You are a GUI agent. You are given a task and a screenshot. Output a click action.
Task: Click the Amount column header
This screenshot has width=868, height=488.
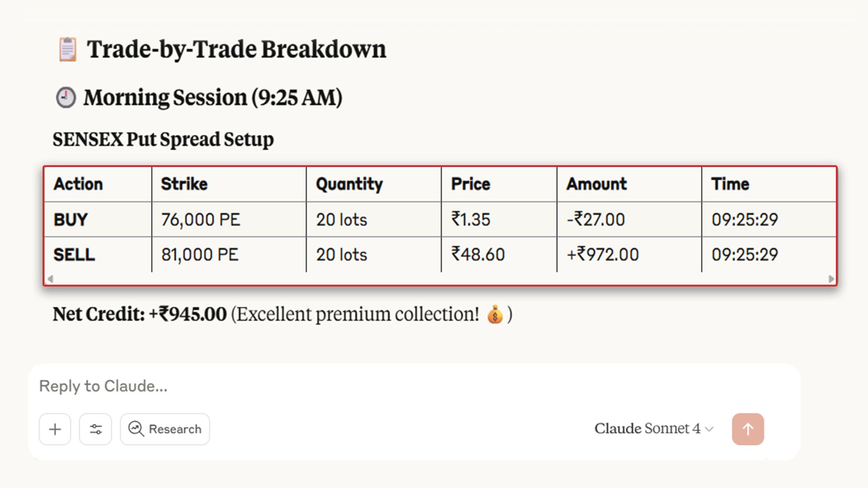pyautogui.click(x=596, y=184)
